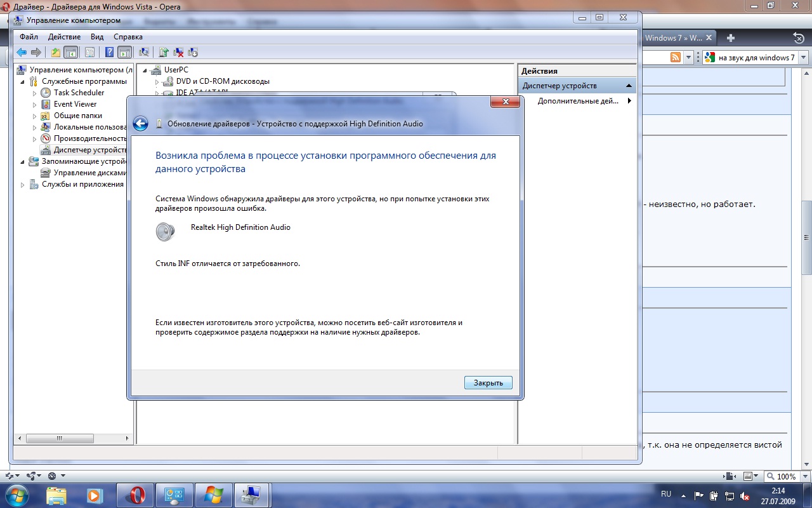Go back with the blue arrow in the driver update dialog

140,124
